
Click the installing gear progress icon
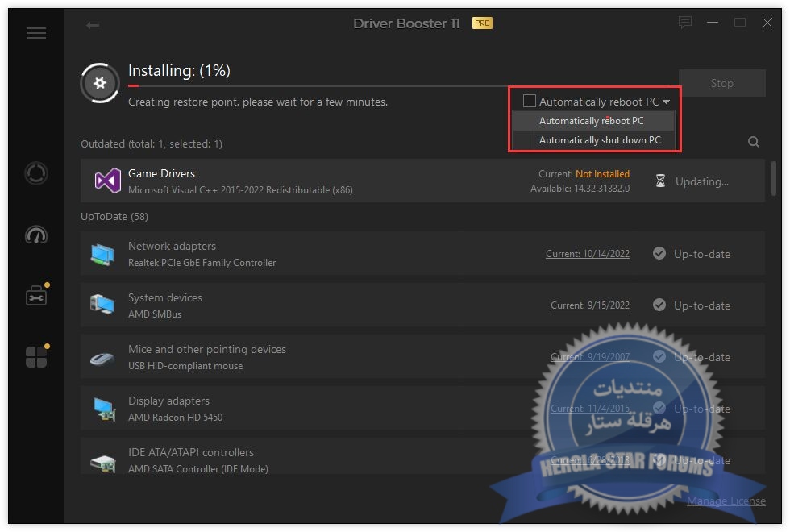click(100, 83)
